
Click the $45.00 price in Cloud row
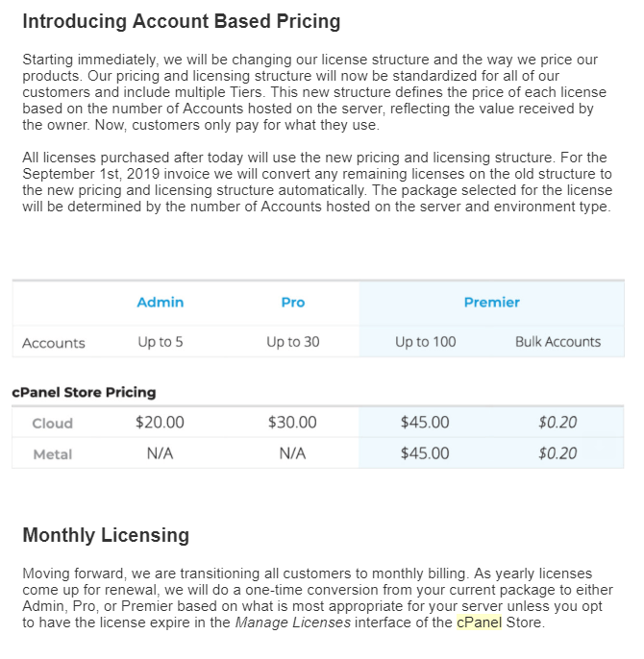425,423
